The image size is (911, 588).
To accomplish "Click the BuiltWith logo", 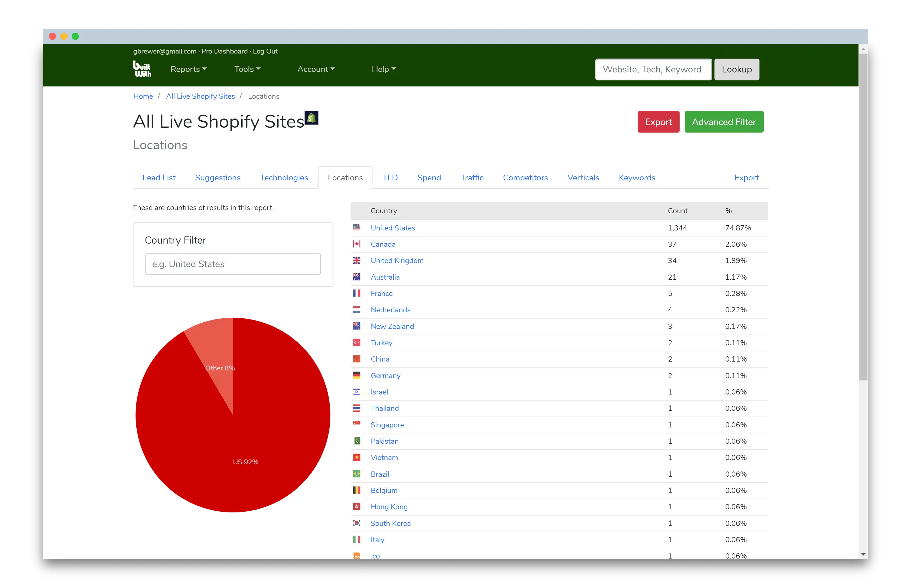I will [x=142, y=69].
